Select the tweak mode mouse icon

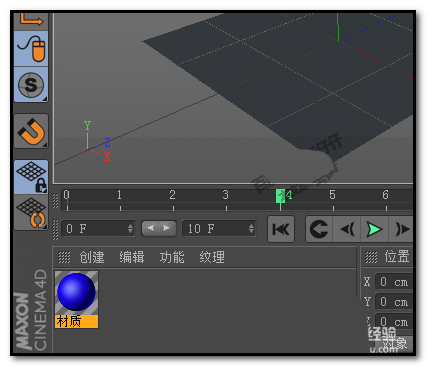pyautogui.click(x=31, y=49)
